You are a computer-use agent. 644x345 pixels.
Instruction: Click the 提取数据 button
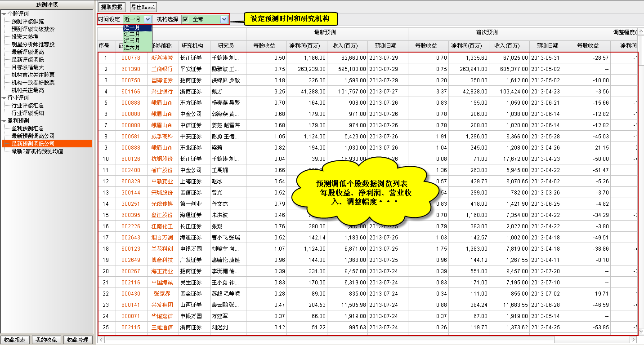tap(112, 7)
